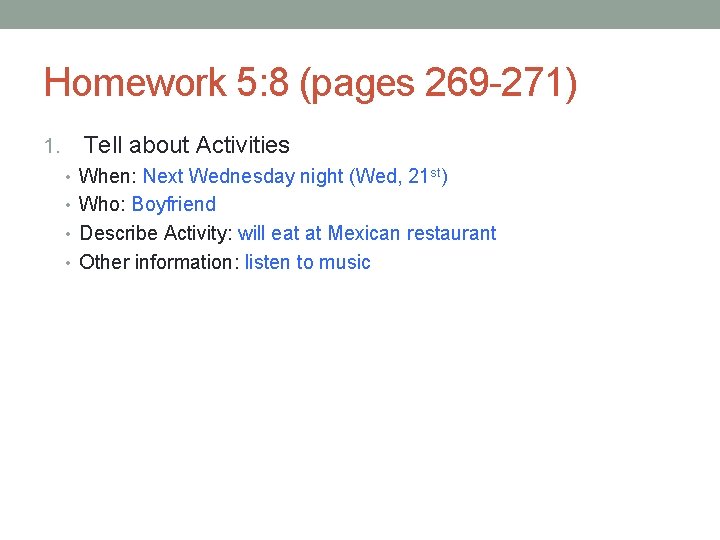Click the blue 'listen to music' text
720x540 pixels.
(308, 262)
